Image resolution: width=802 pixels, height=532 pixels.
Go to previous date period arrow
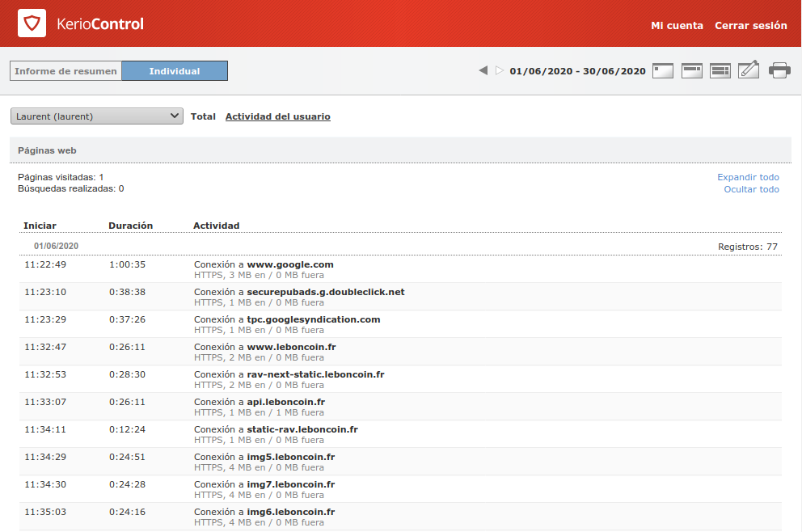483,70
